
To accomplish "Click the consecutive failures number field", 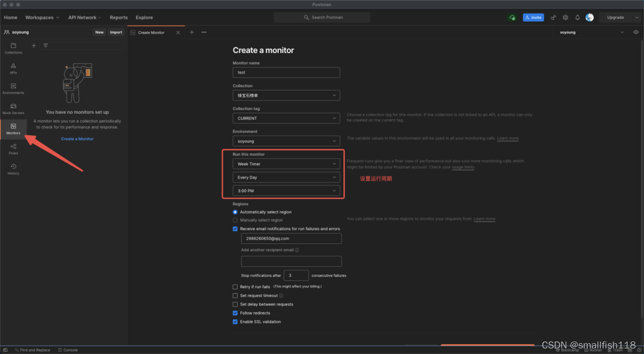I will click(296, 275).
